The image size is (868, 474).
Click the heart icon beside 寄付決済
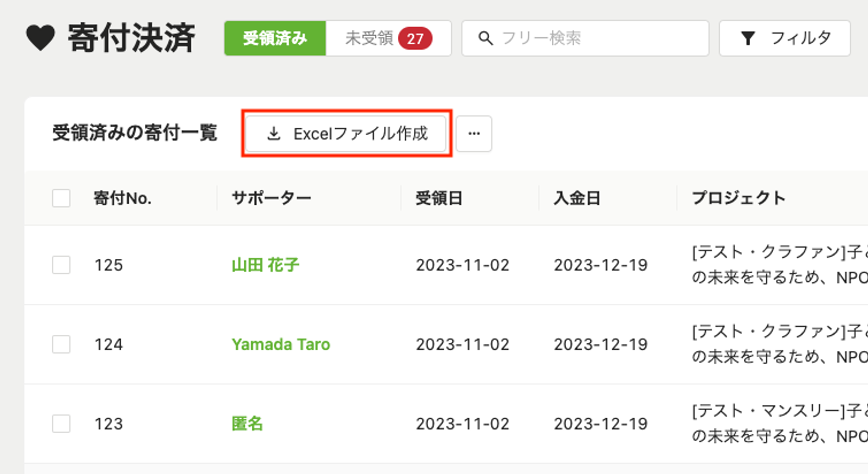pos(40,39)
